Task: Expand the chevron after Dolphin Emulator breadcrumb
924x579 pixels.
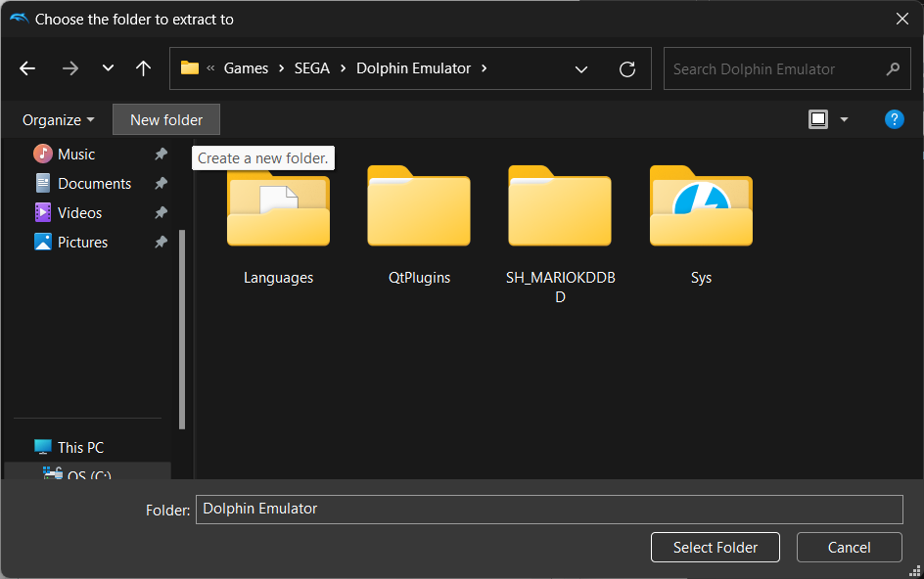Action: pos(485,68)
